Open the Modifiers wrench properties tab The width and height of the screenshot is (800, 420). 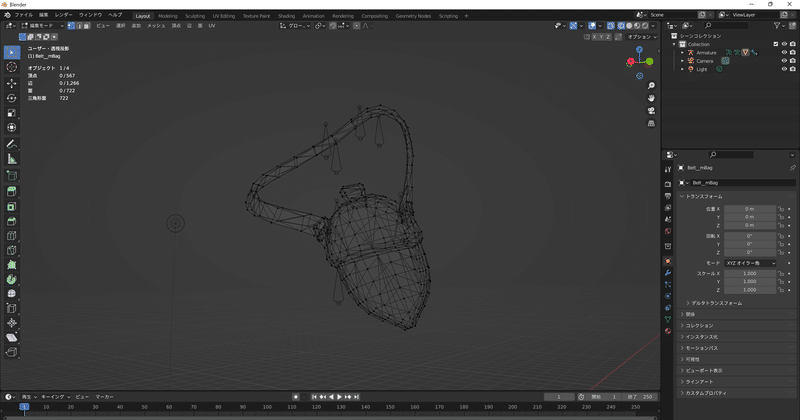(x=668, y=272)
